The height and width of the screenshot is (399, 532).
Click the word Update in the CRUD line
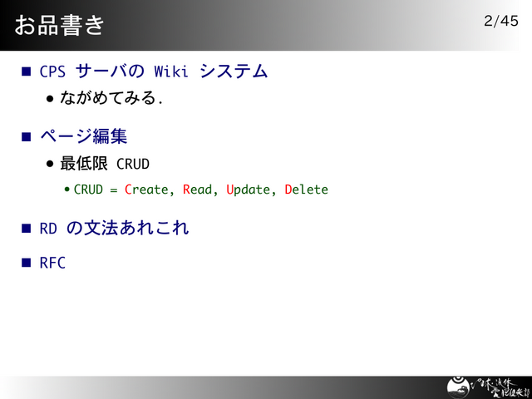[x=248, y=190]
